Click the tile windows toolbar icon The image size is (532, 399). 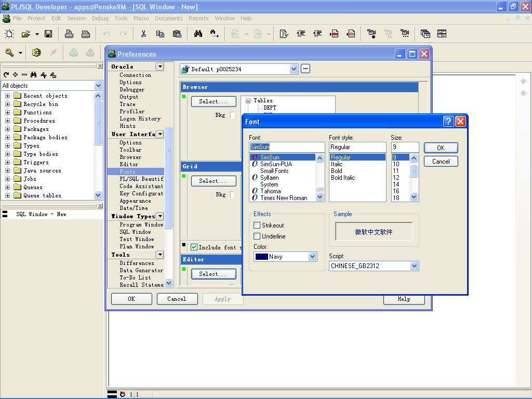[442, 34]
